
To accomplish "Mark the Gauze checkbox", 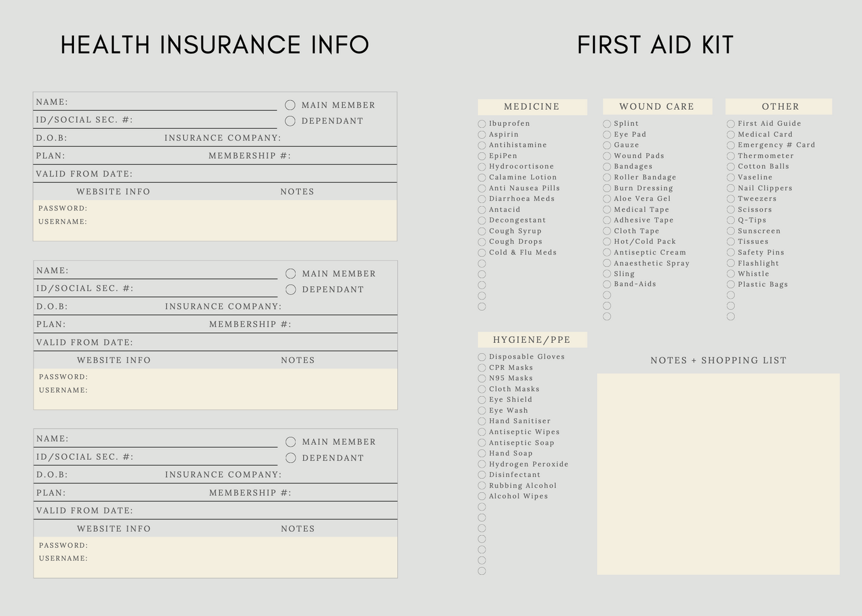I will [607, 146].
